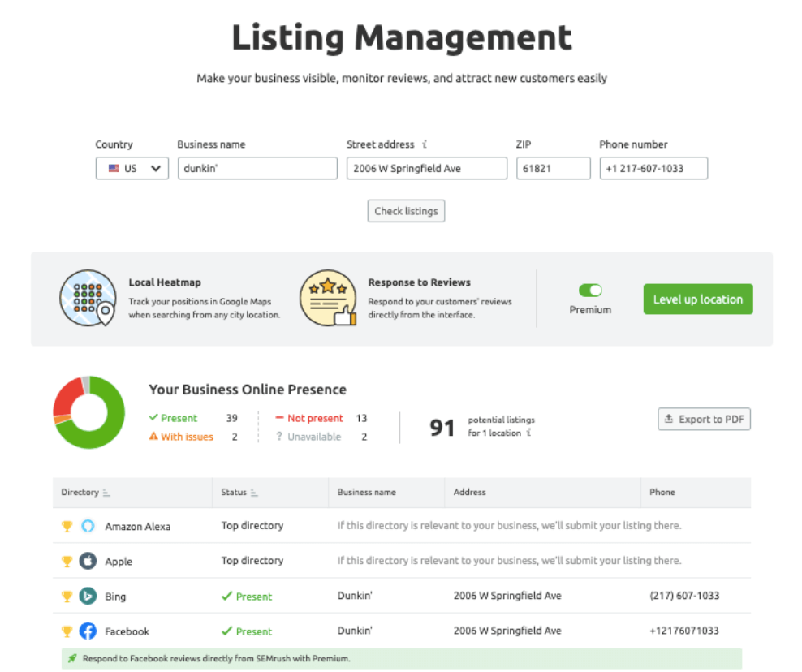Click the Facebook row Present checkmark

[x=227, y=631]
